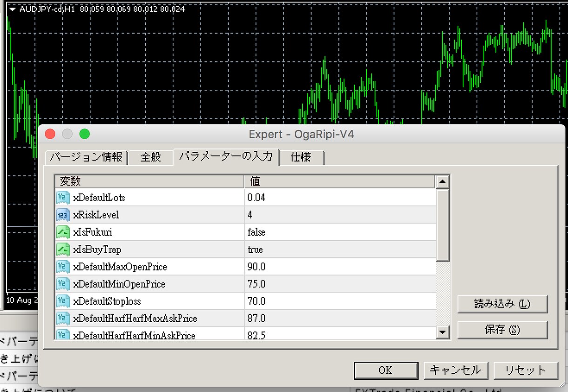Cancel the dialog with キャンセル

tap(455, 370)
